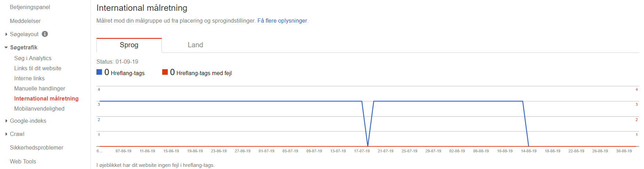Open Betjeningspanel in the sidebar
This screenshot has height=169, width=644.
pos(30,7)
